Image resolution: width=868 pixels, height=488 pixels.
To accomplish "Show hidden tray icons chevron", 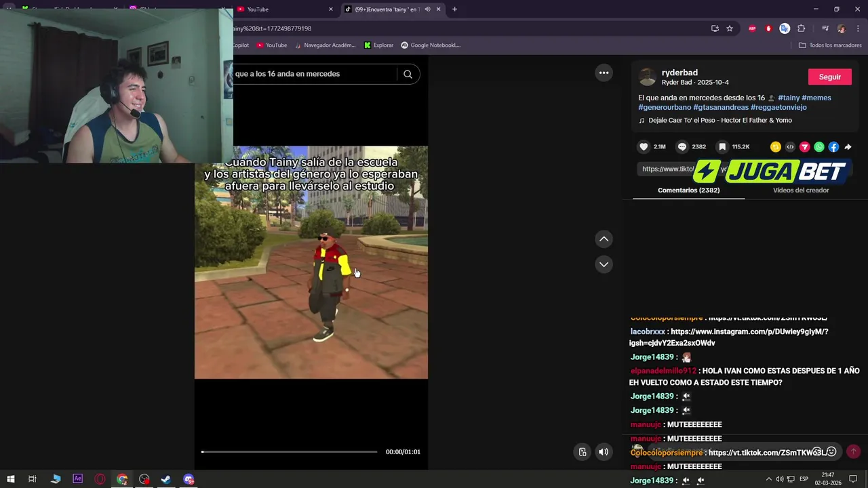I will [x=768, y=479].
